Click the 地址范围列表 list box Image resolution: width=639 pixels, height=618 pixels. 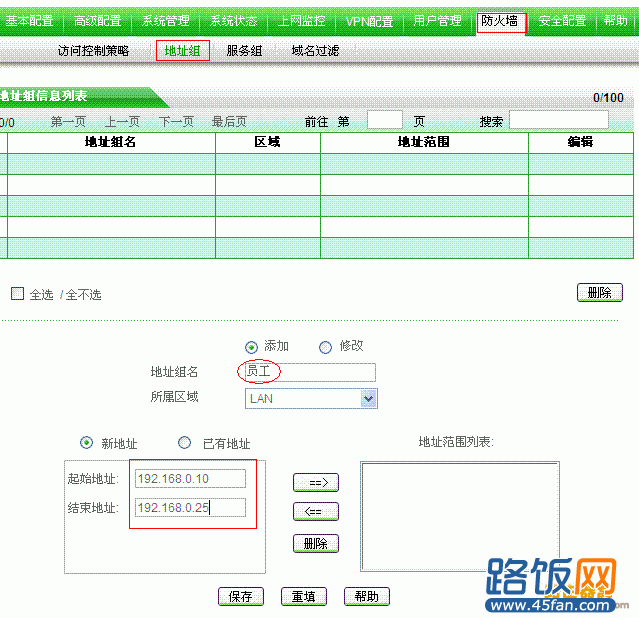click(x=460, y=516)
